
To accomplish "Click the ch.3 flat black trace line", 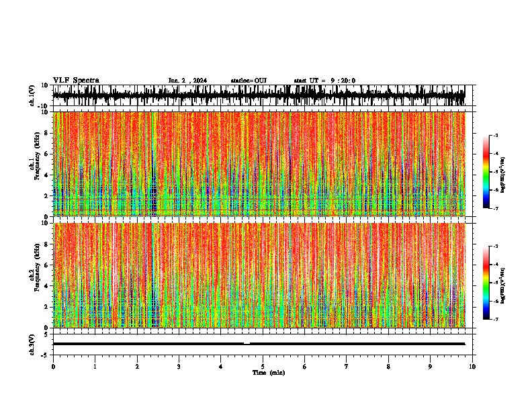I will pos(259,344).
